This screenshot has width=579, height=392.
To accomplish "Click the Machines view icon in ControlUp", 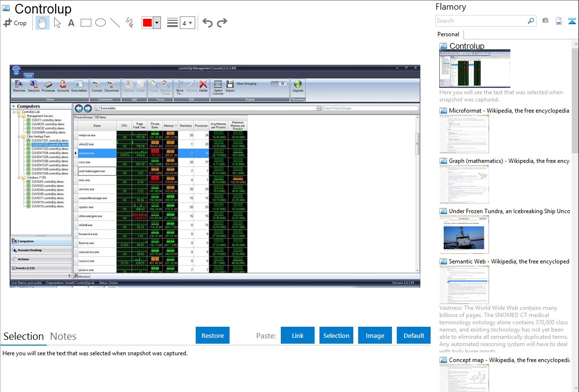I will tap(19, 87).
